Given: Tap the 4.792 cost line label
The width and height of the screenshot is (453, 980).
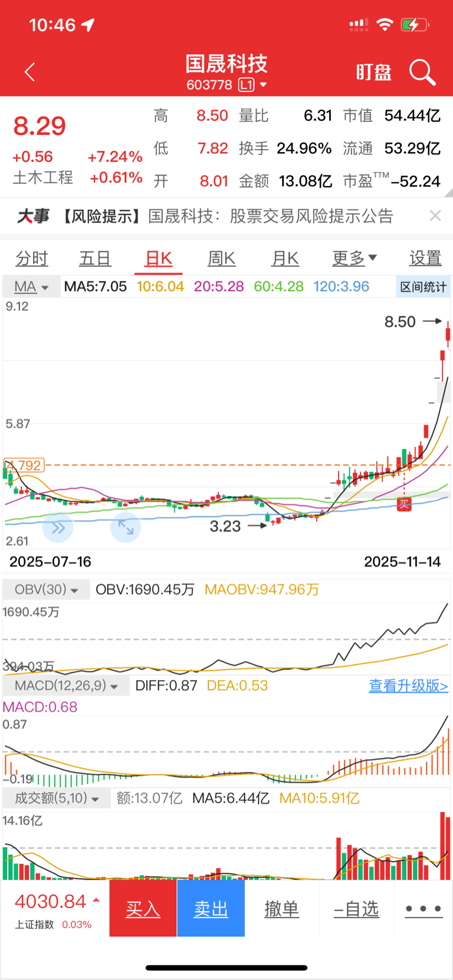Looking at the screenshot, I should pos(24,465).
